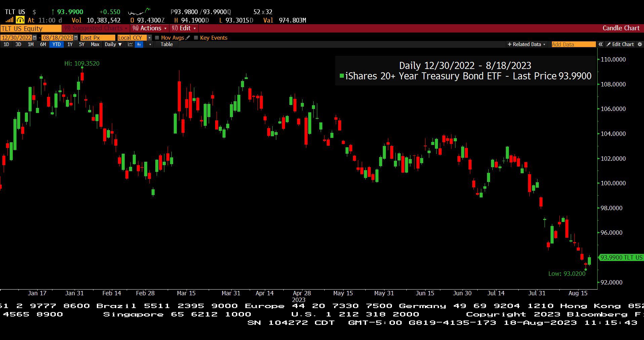Click the Candle Chart title text
Image resolution: width=644 pixels, height=340 pixels.
pos(621,28)
